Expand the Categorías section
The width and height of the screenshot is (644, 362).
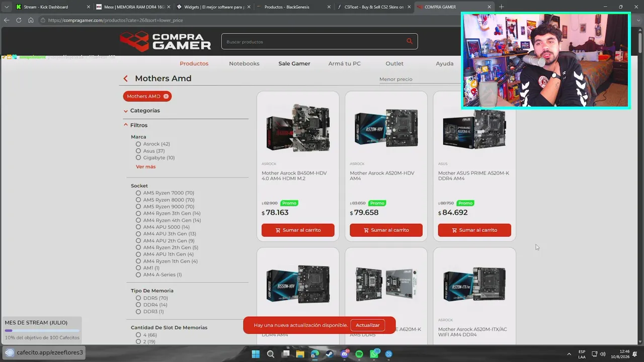[142, 111]
